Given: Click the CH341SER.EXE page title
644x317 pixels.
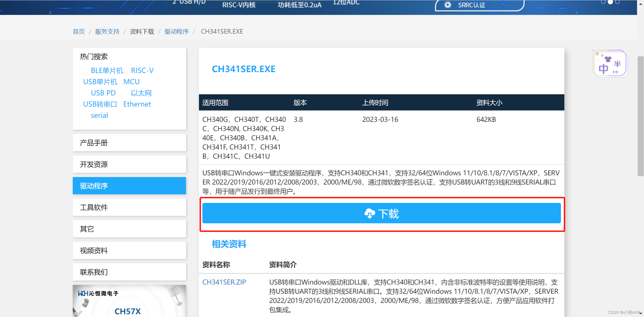Looking at the screenshot, I should pos(244,69).
